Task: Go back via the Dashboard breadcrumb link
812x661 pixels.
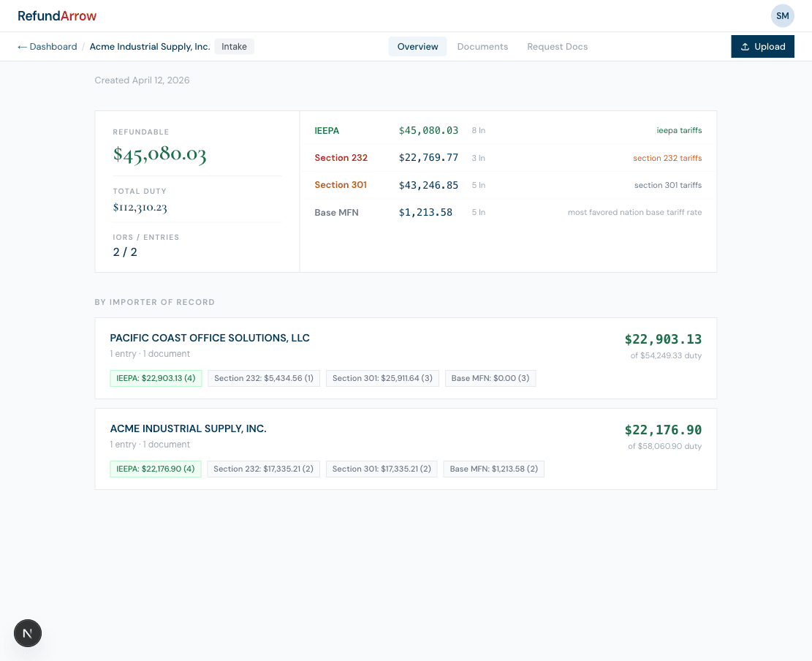Action: coord(47,46)
